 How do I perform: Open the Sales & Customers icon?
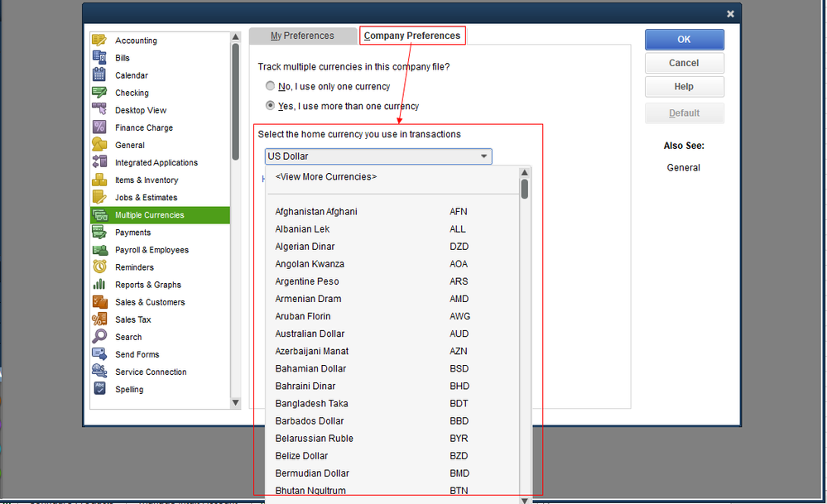(x=99, y=301)
